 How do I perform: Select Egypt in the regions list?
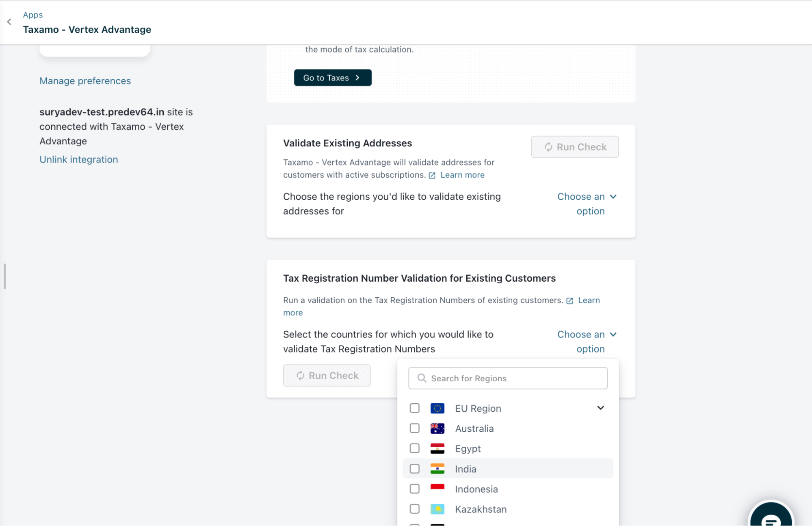tap(468, 448)
